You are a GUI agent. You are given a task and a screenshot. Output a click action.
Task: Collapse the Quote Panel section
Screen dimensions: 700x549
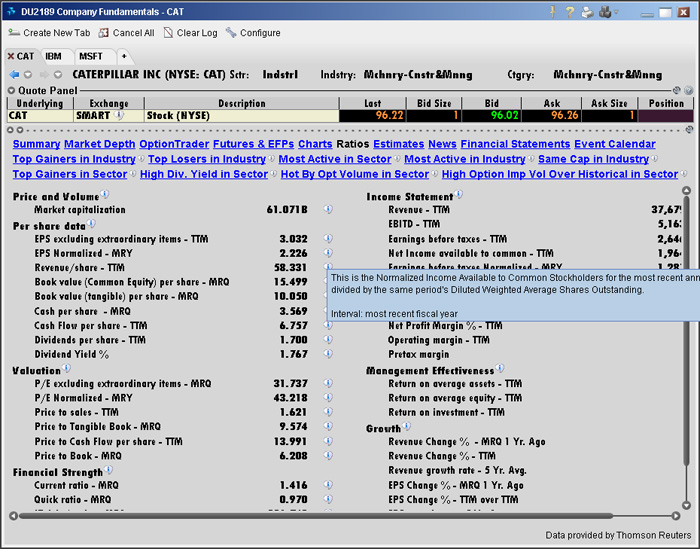pyautogui.click(x=11, y=91)
